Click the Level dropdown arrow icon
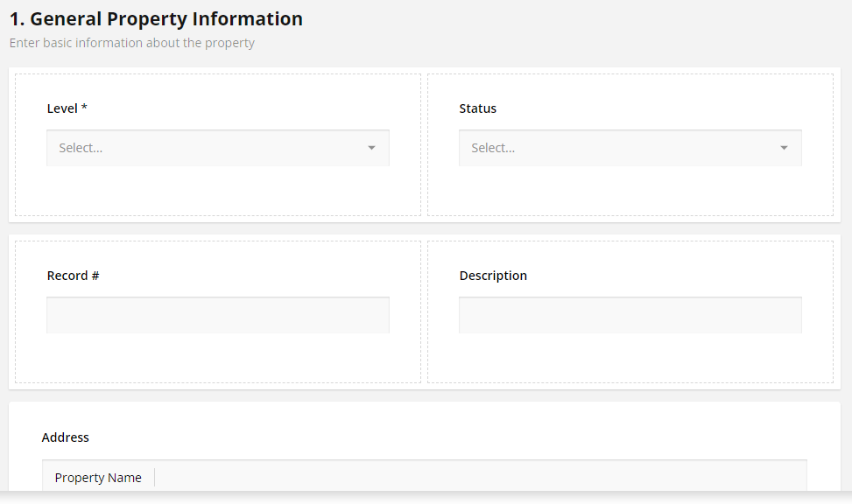 coord(371,148)
